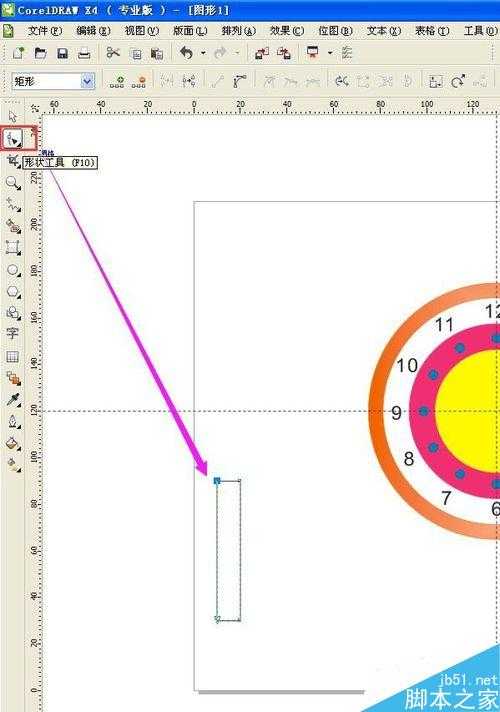Open the 效果(C) menu

coord(287,31)
